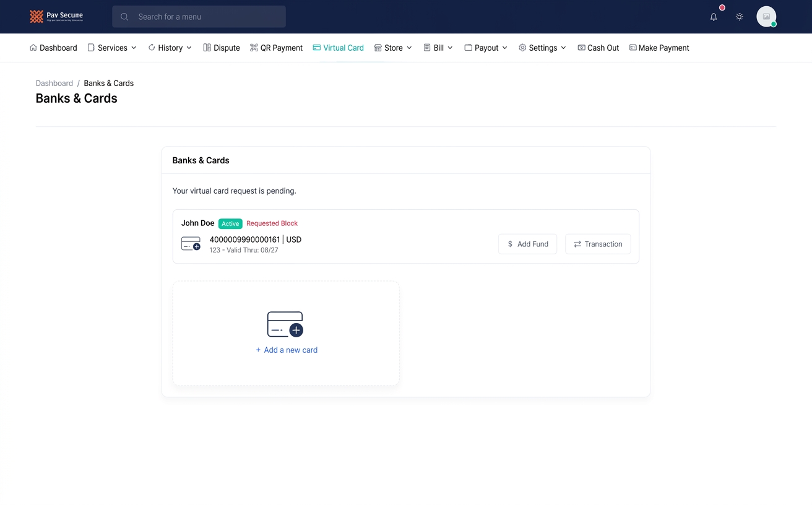Open the notifications bell
Screen dimensions: 812x505
(714, 17)
